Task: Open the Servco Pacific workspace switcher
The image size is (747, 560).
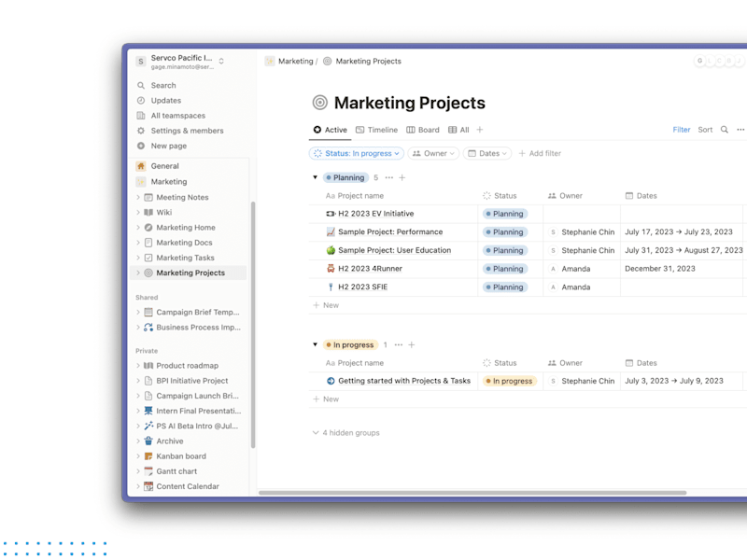Action: [x=181, y=62]
